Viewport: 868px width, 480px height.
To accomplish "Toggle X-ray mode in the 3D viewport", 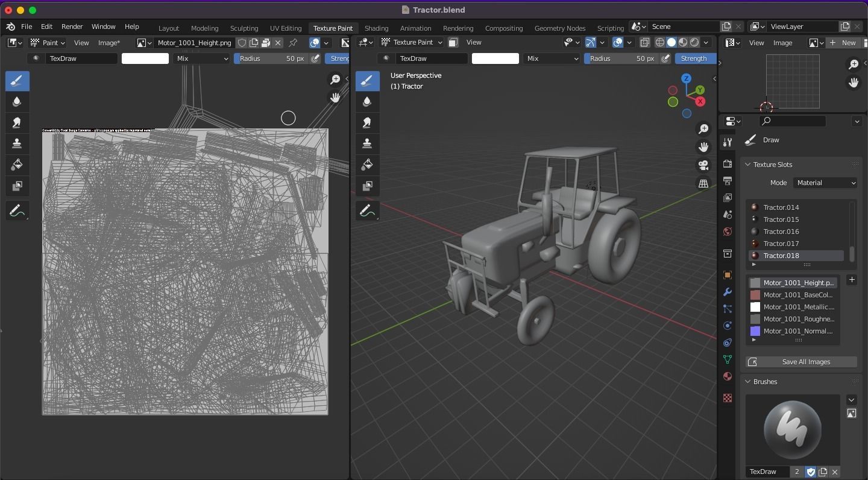I will click(x=644, y=42).
